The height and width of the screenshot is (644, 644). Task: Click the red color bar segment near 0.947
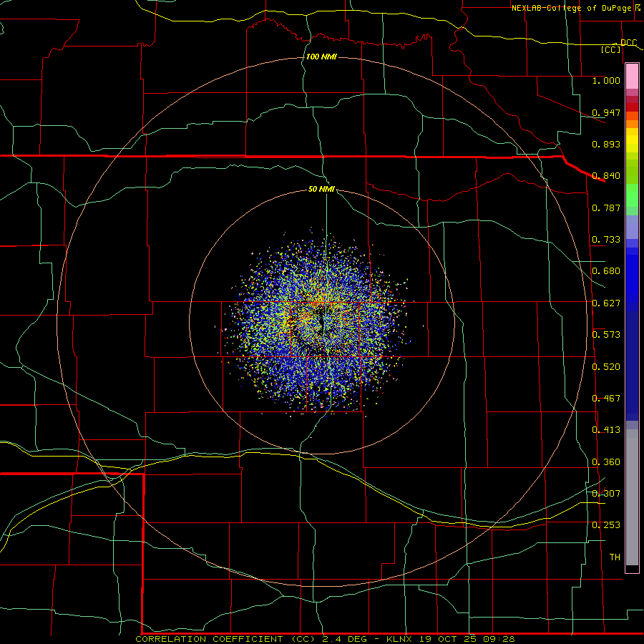click(632, 107)
